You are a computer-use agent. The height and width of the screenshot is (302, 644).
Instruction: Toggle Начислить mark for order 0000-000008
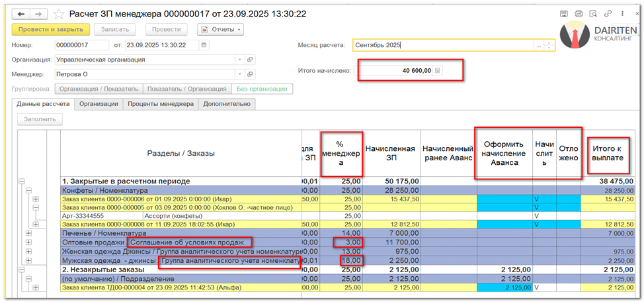[x=545, y=225]
